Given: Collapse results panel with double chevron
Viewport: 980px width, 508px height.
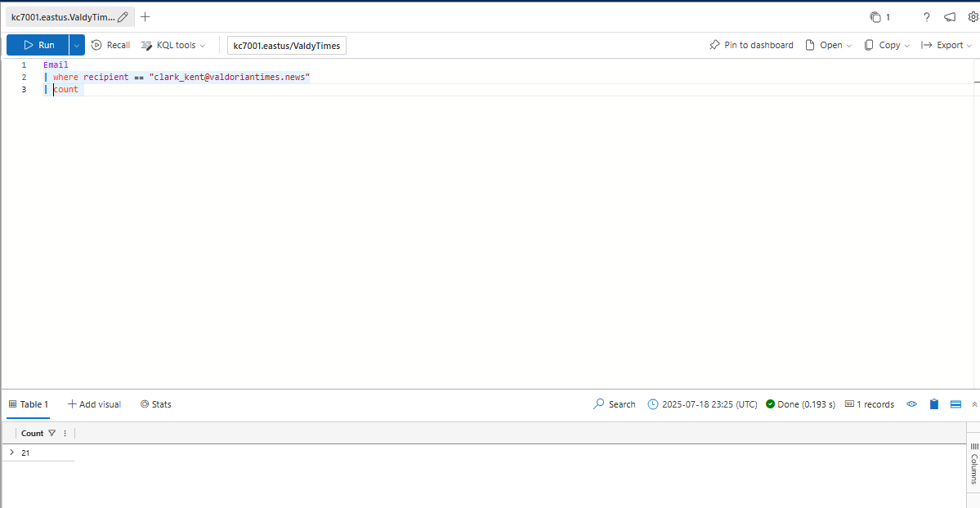Looking at the screenshot, I should [x=974, y=404].
